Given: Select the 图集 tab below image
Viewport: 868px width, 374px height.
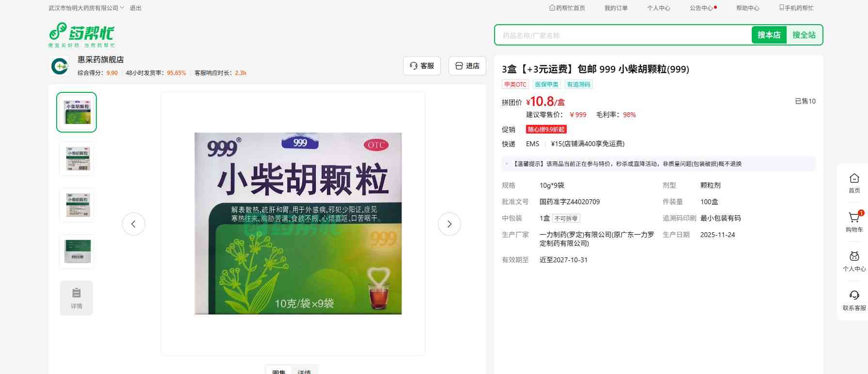Looking at the screenshot, I should pyautogui.click(x=279, y=371).
